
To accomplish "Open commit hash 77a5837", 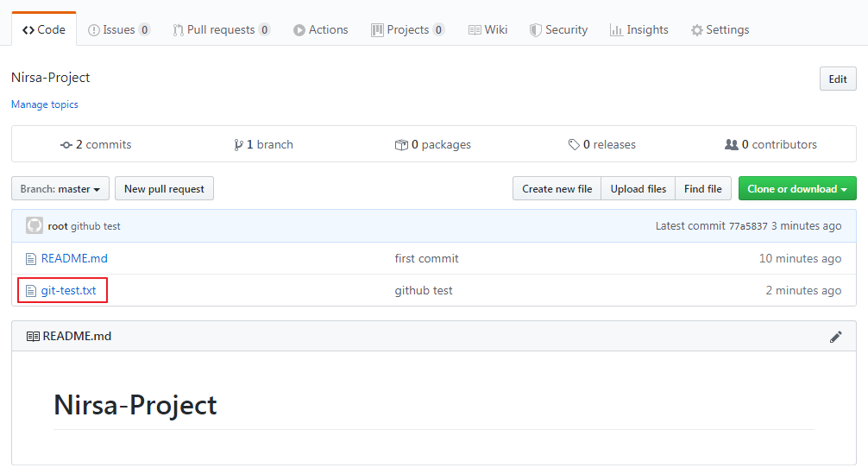I will [x=748, y=226].
